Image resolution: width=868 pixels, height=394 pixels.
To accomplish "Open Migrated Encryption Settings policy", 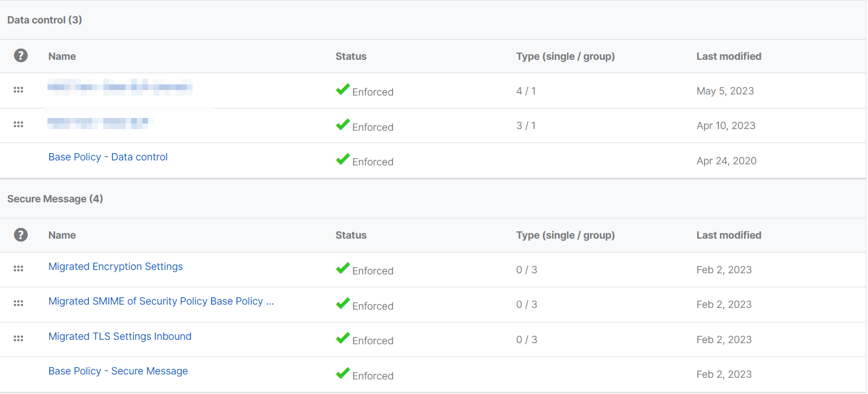I will pos(116,267).
